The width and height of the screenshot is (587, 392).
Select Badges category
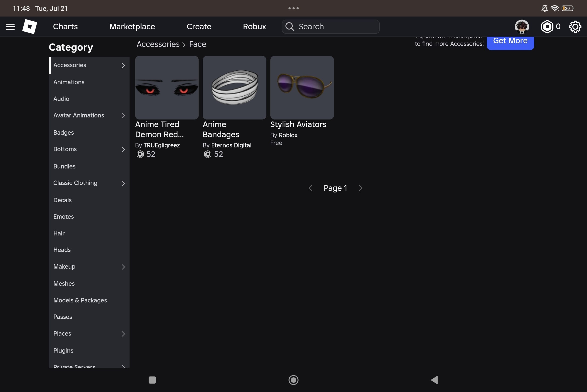[89, 133]
